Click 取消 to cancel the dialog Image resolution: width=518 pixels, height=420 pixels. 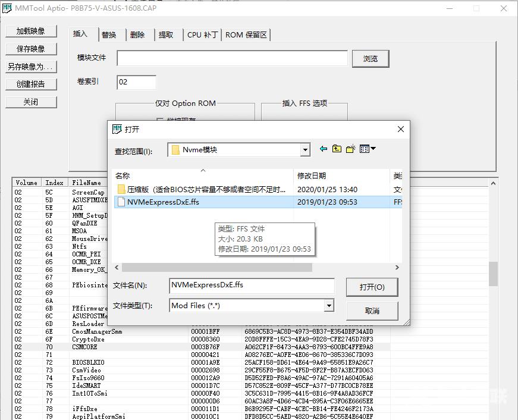pyautogui.click(x=372, y=311)
